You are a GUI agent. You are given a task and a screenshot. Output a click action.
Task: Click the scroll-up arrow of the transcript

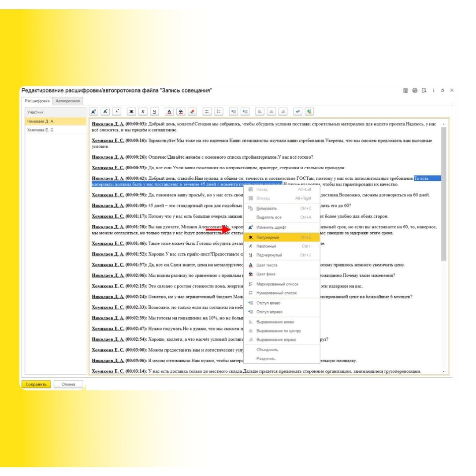point(444,124)
